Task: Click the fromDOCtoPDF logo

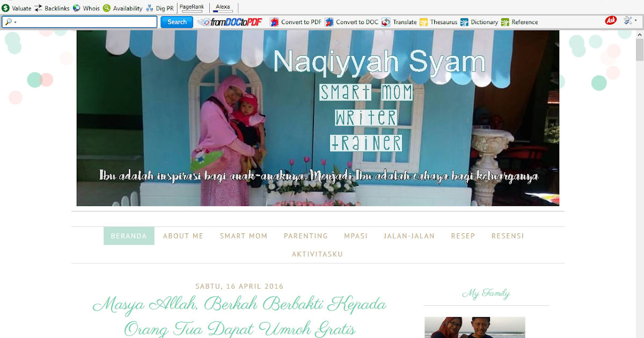Action: coord(230,22)
